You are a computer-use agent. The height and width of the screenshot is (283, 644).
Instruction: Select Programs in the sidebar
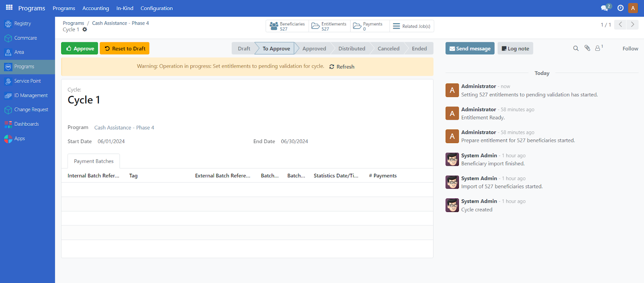click(x=27, y=67)
